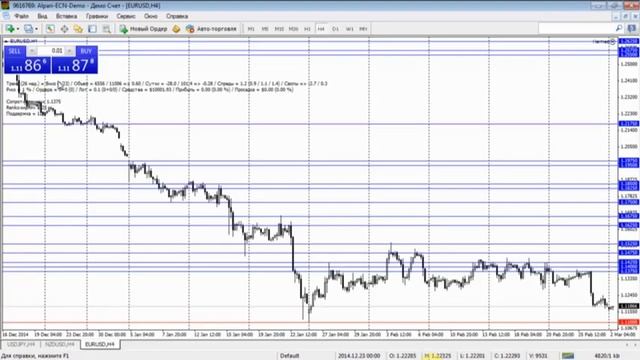Click the chart window system menu icon
The image size is (640, 360).
click(x=6, y=16)
